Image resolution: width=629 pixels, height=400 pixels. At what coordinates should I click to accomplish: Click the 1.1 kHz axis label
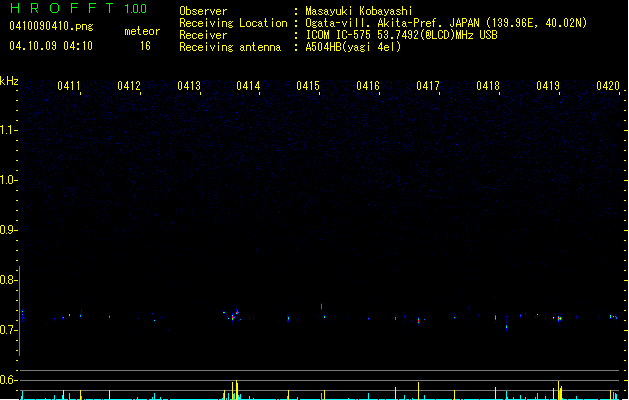(x=8, y=130)
